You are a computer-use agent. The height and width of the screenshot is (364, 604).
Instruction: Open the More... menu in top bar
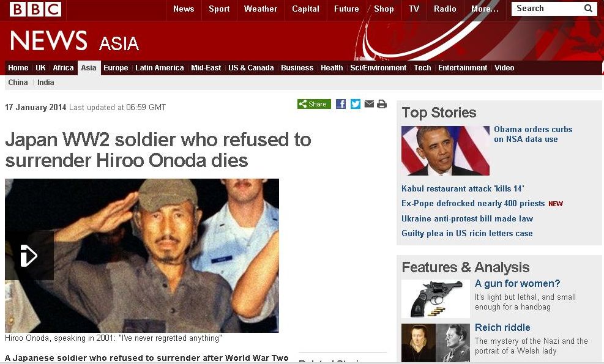pos(485,9)
